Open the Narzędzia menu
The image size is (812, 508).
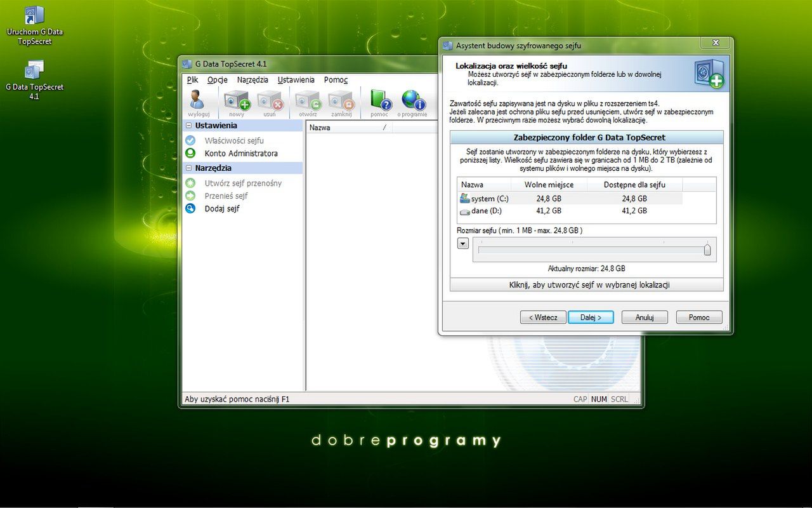252,80
